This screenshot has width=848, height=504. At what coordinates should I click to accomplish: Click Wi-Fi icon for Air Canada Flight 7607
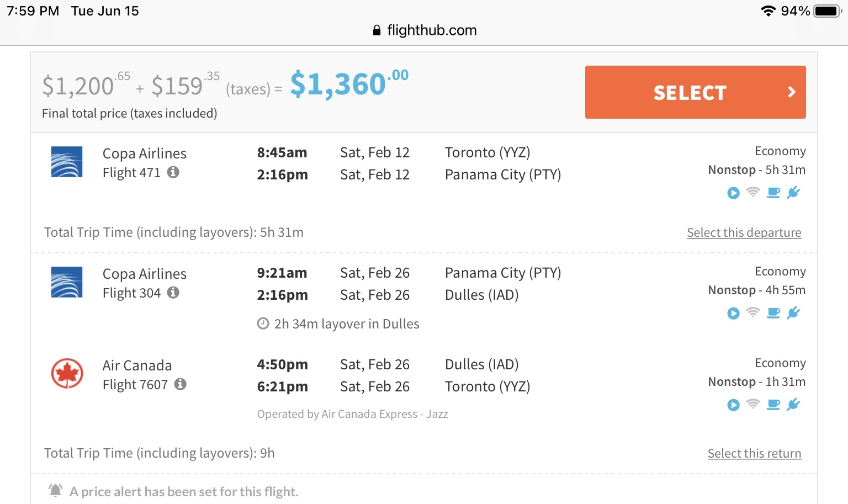pyautogui.click(x=753, y=404)
